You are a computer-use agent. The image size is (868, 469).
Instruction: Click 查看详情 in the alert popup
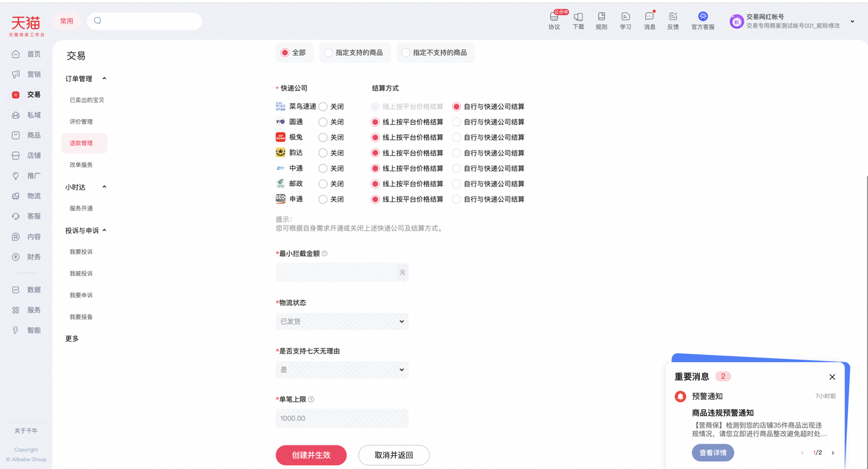click(x=713, y=452)
